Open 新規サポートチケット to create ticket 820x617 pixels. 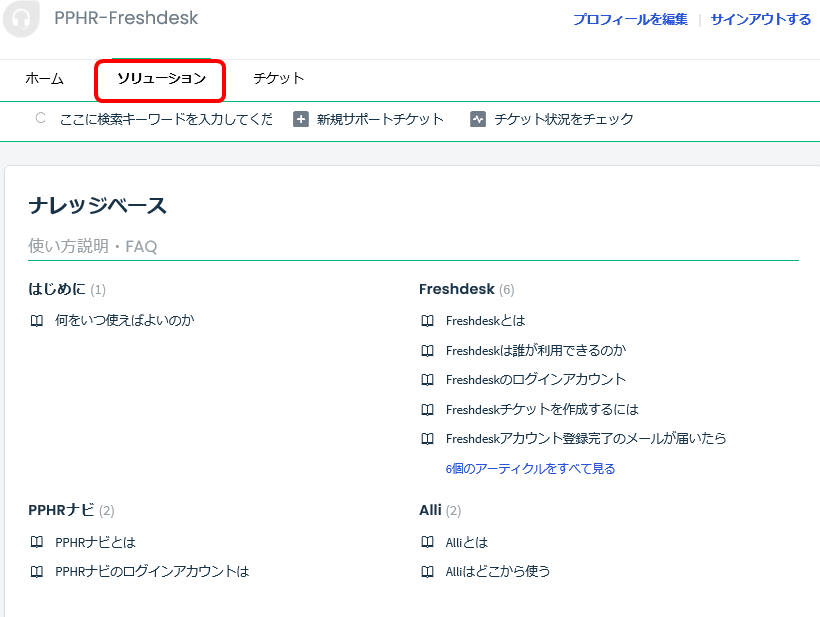[380, 119]
